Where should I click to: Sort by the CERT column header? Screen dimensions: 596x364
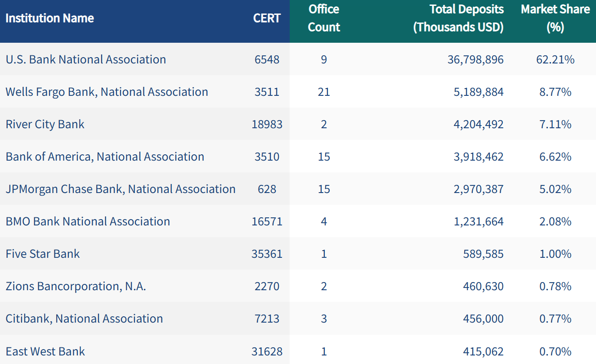click(x=267, y=18)
